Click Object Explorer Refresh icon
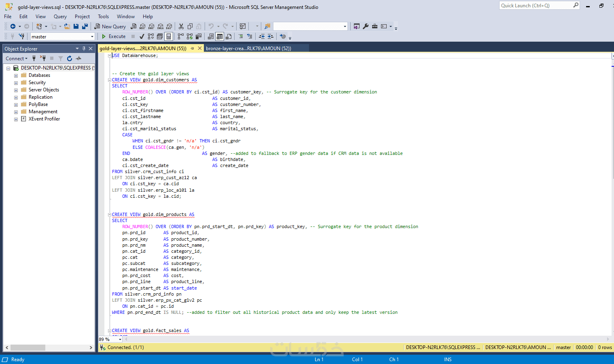This screenshot has width=614, height=364. 70,58
